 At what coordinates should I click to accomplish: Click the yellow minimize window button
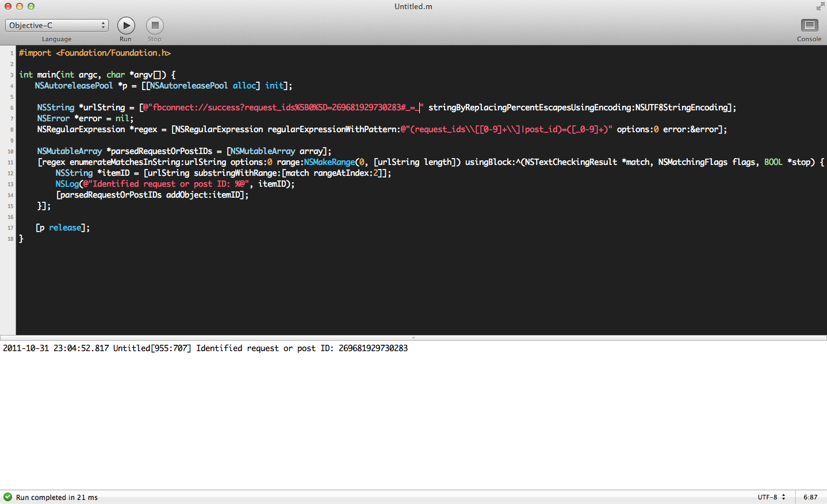coord(20,6)
